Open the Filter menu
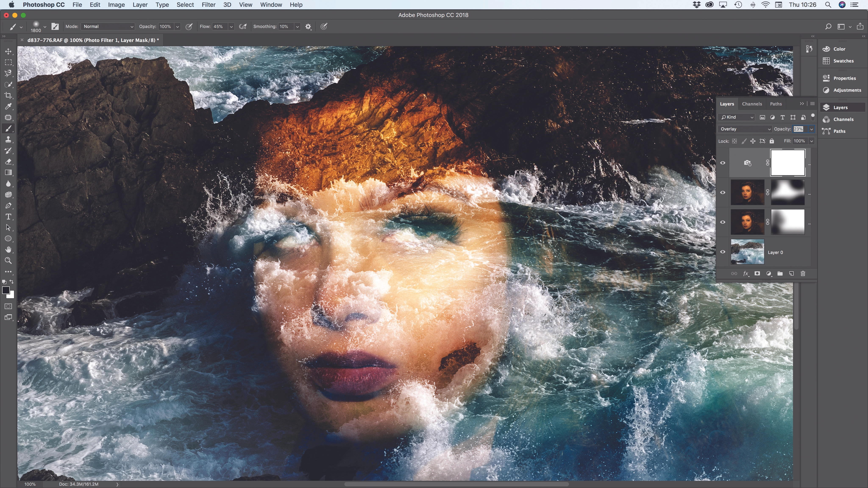This screenshot has width=868, height=488. [208, 5]
